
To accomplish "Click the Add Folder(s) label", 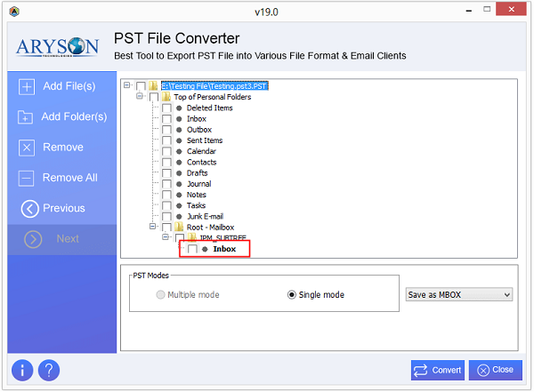I will click(x=74, y=116).
